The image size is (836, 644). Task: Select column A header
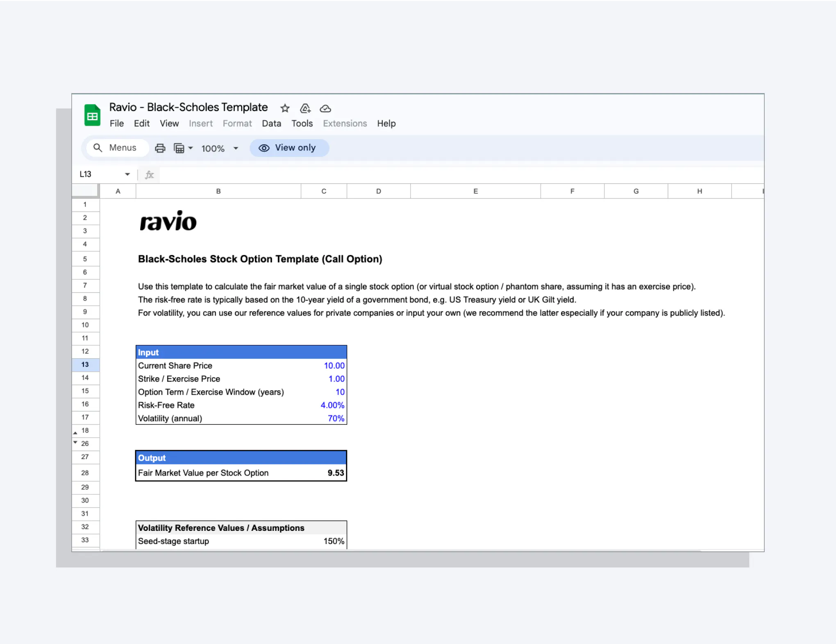click(x=118, y=191)
